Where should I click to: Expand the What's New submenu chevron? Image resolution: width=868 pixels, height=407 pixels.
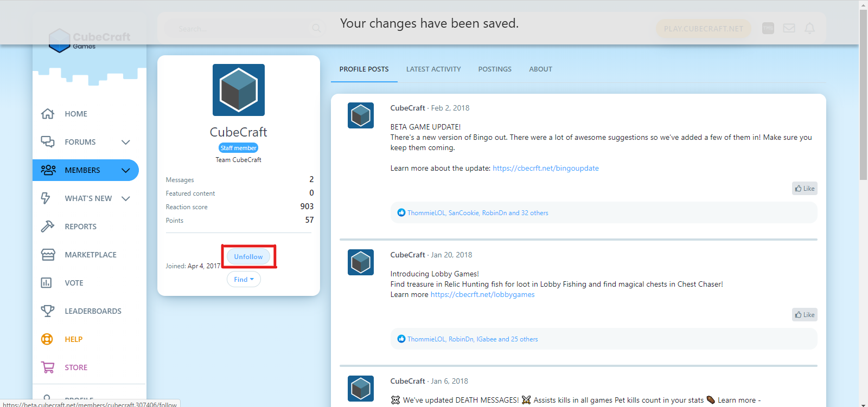click(126, 198)
